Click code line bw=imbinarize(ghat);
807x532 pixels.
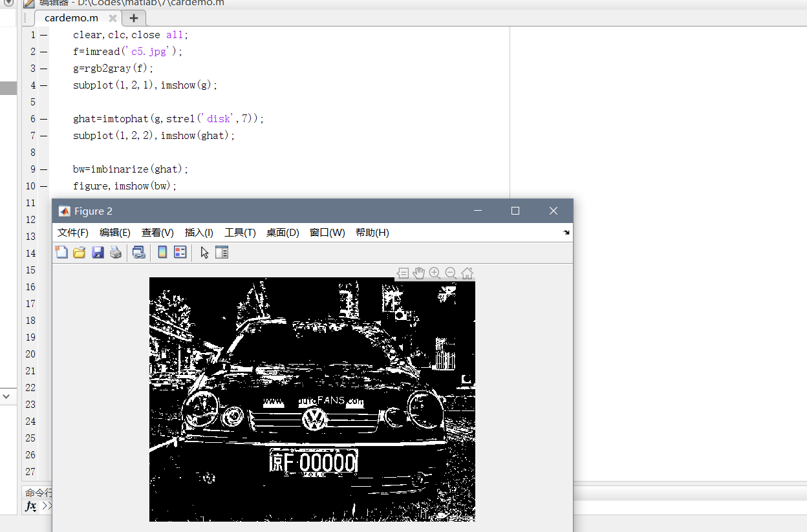point(131,169)
